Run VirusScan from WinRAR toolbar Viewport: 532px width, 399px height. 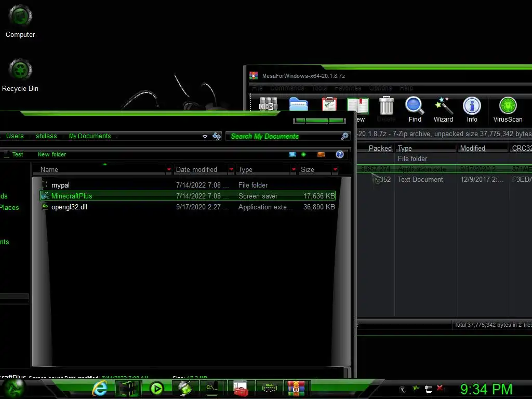point(508,110)
